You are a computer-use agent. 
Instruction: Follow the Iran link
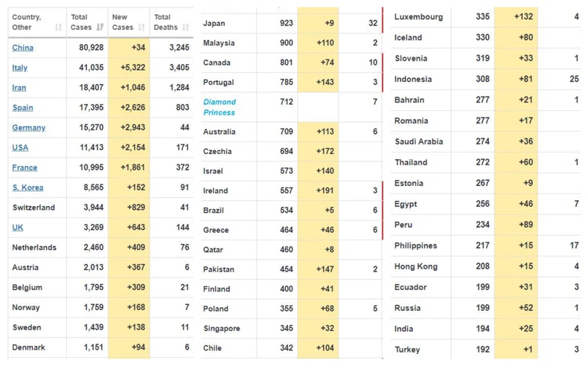click(19, 88)
